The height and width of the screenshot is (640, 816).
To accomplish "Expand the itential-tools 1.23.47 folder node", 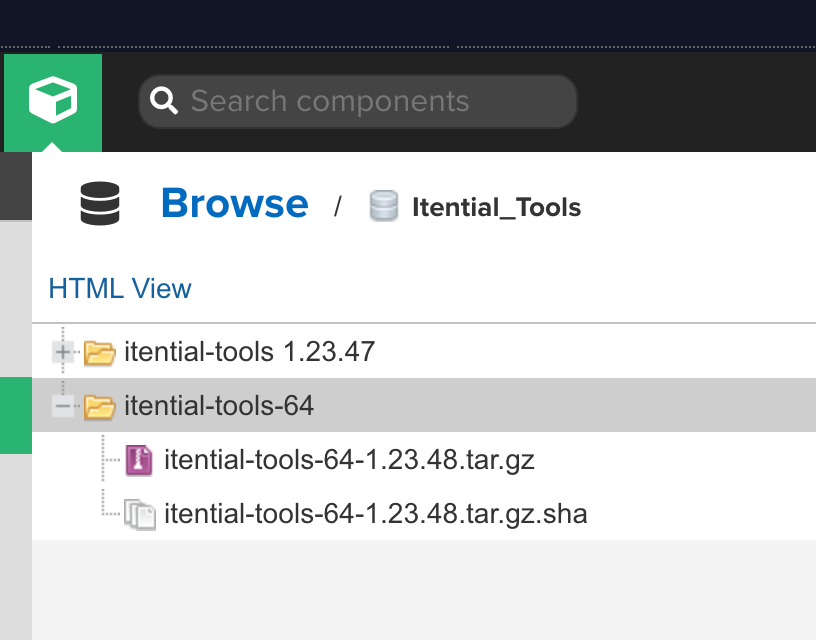I will tap(63, 352).
